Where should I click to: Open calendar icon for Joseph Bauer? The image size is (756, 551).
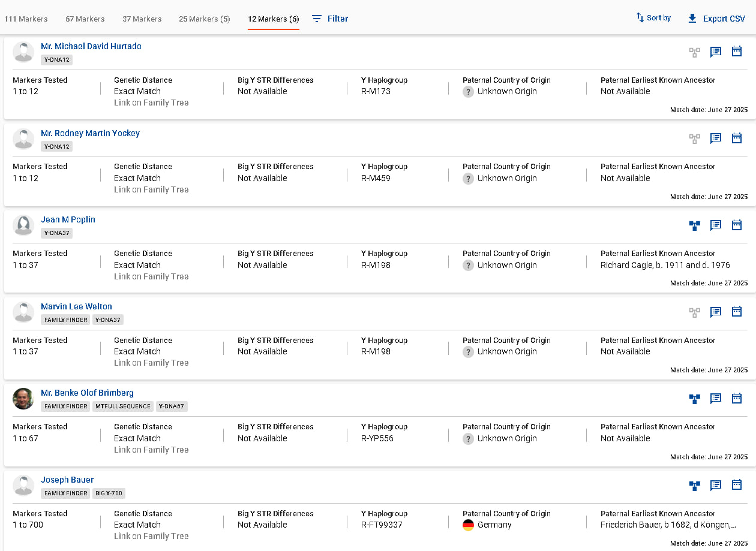(737, 485)
